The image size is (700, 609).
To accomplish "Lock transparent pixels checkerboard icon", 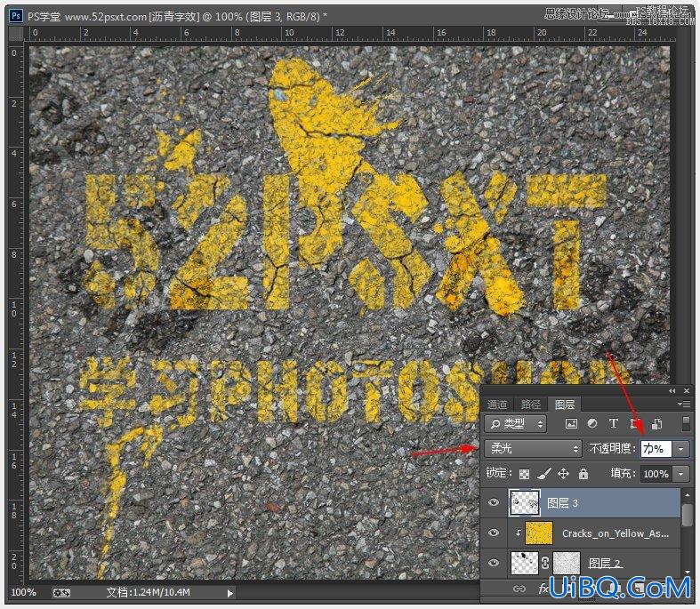I will 525,474.
